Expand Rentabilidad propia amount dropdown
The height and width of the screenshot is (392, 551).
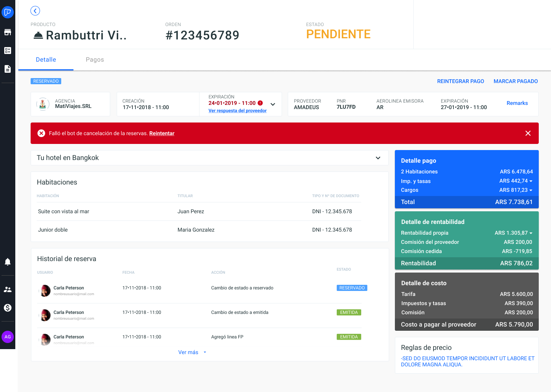pyautogui.click(x=531, y=233)
